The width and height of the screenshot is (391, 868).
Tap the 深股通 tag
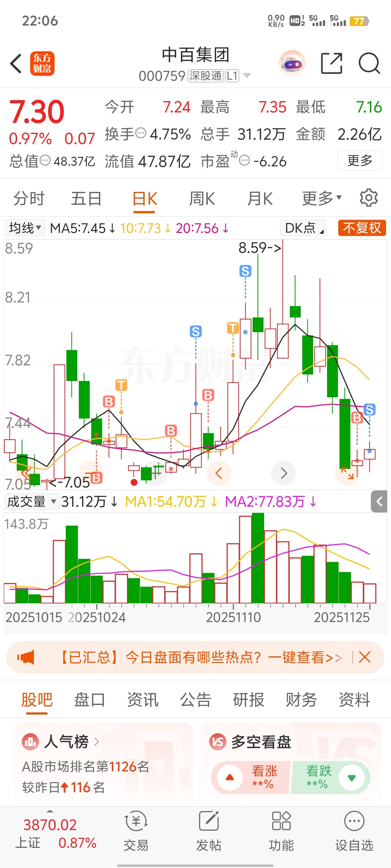click(205, 76)
